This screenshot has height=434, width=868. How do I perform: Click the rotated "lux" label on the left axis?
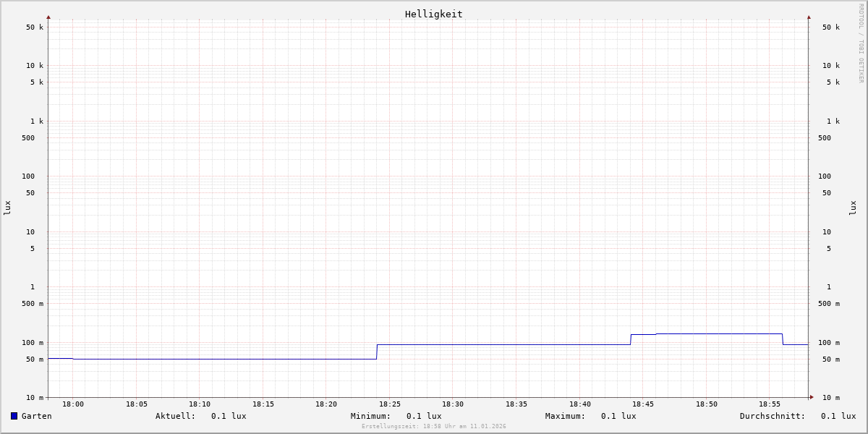click(x=7, y=208)
